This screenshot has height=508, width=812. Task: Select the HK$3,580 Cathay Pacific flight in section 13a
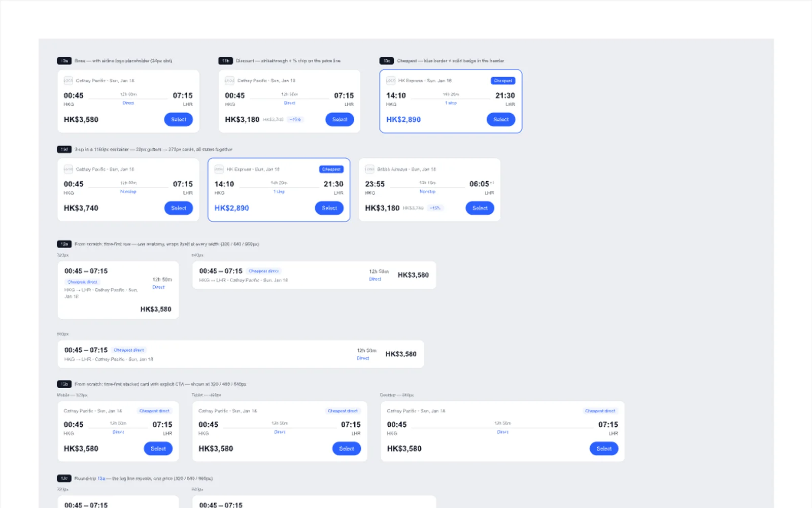(179, 120)
